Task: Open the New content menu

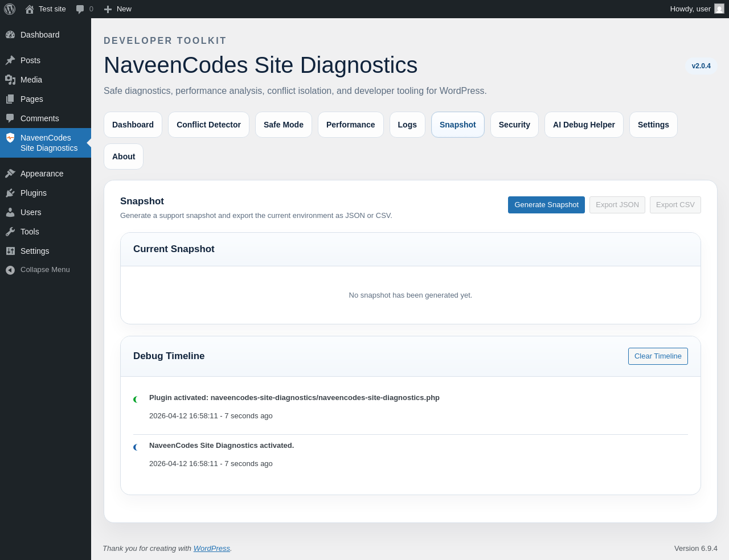Action: [x=118, y=9]
